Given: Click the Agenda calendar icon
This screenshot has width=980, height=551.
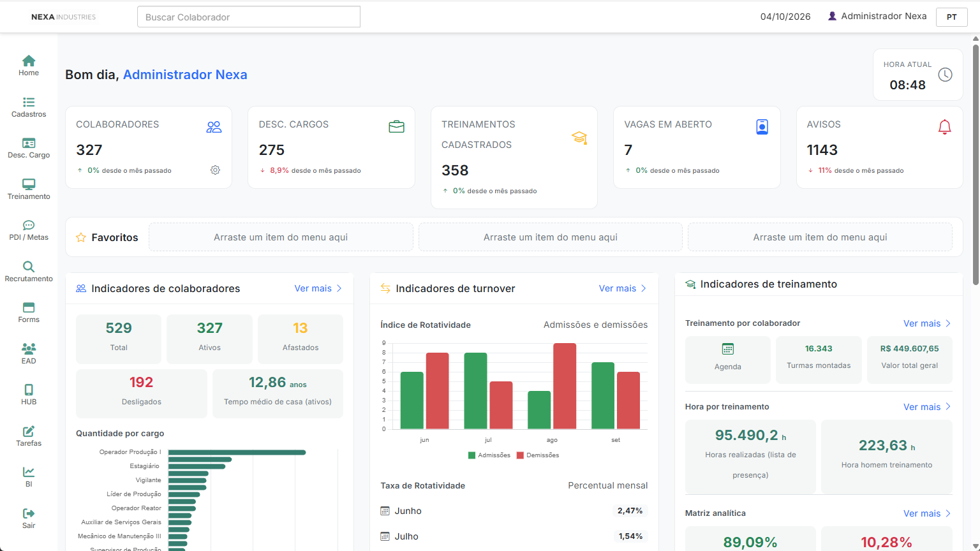Looking at the screenshot, I should 728,349.
